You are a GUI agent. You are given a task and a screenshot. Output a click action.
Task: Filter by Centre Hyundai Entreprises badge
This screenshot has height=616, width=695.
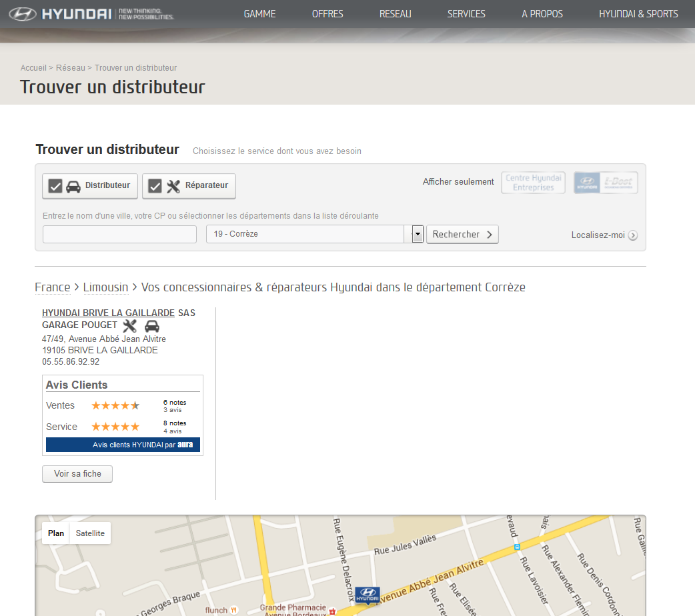point(533,183)
